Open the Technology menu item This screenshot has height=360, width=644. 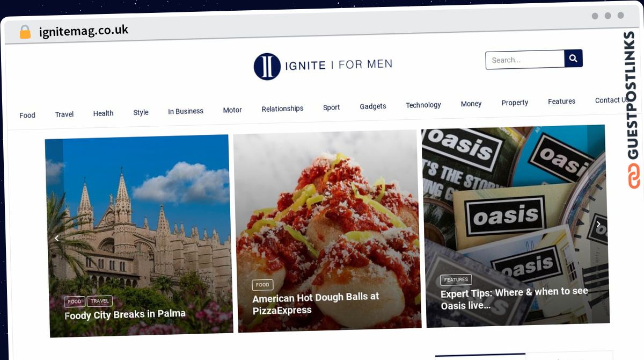click(423, 105)
